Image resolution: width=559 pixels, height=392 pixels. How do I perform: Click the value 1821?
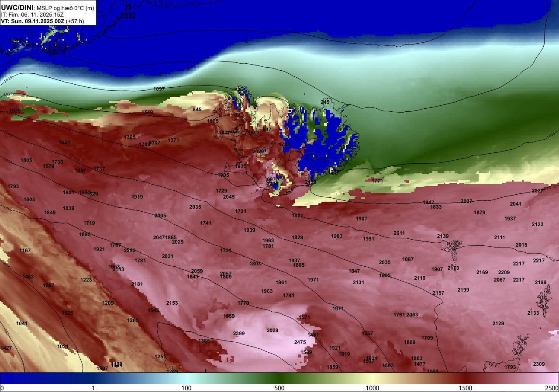[297, 216]
